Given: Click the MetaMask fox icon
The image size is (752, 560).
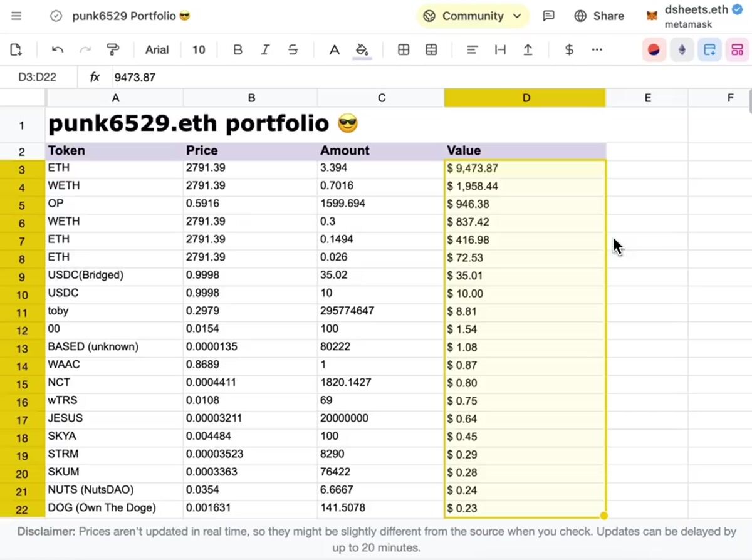Looking at the screenshot, I should point(652,16).
